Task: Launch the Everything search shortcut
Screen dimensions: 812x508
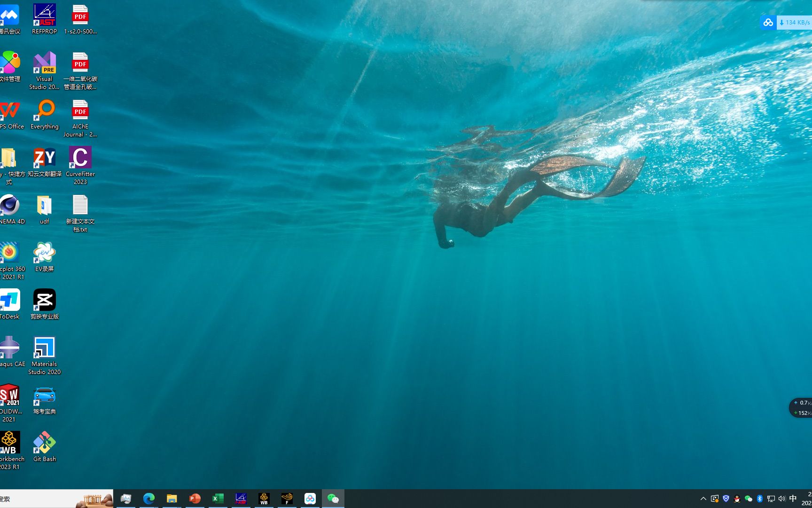Action: click(45, 114)
